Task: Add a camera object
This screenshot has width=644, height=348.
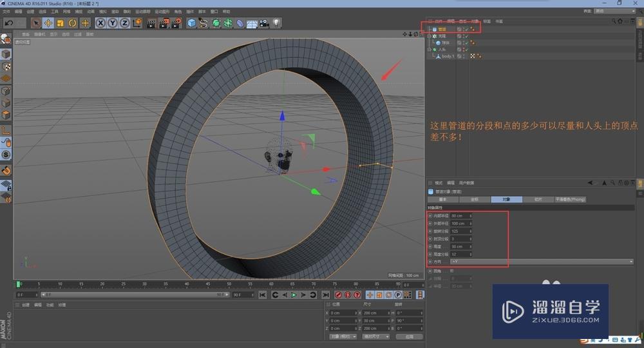Action: pos(264,23)
